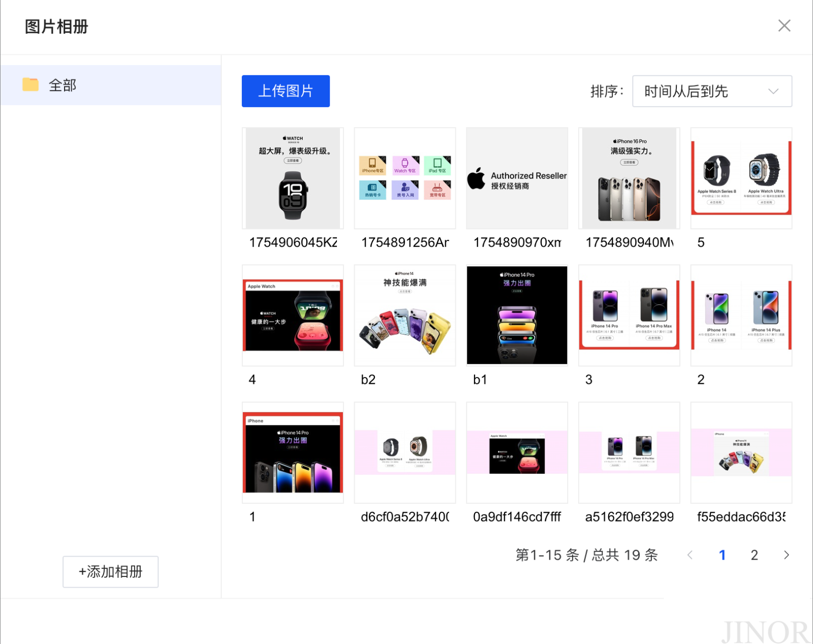Close the 图片相册 dialog
Image resolution: width=813 pixels, height=644 pixels.
[x=784, y=26]
